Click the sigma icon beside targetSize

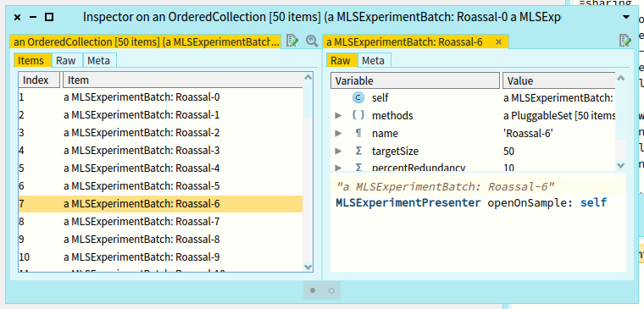point(358,151)
